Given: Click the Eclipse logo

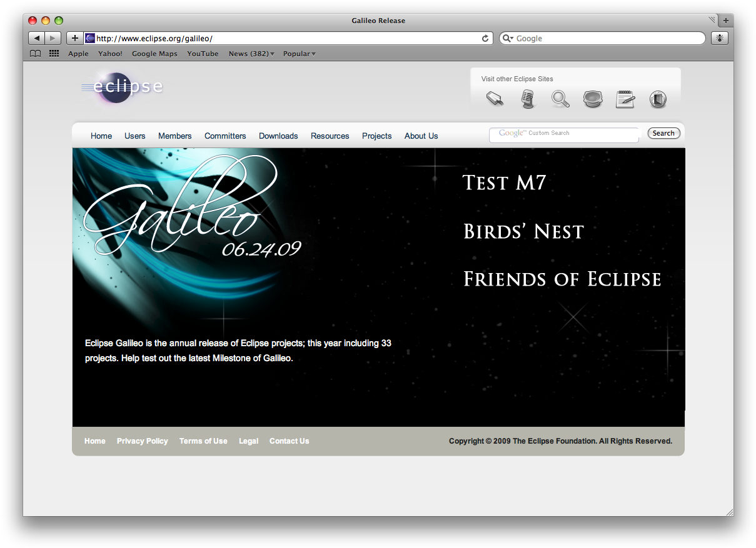Looking at the screenshot, I should pyautogui.click(x=121, y=88).
